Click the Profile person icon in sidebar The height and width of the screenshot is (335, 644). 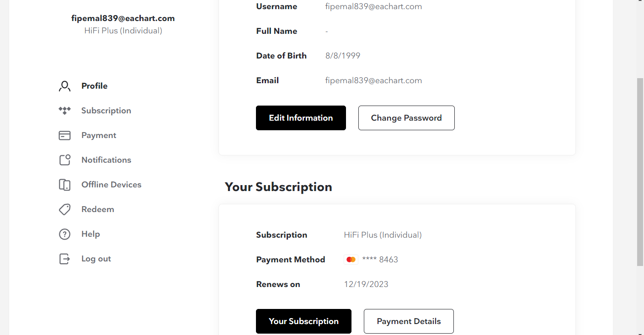coord(64,86)
